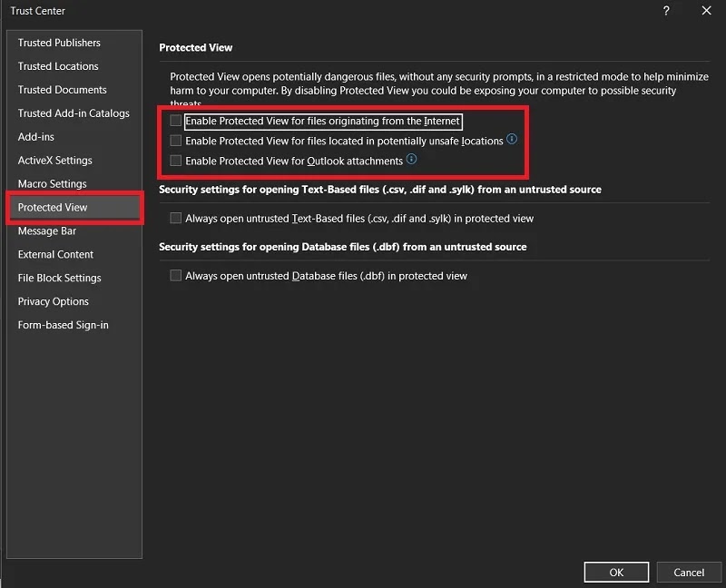
Task: Go to External Content section
Action: coord(74,255)
